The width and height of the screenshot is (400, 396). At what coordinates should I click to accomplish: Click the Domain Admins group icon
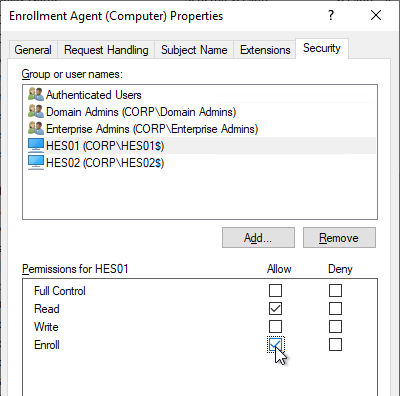click(36, 112)
